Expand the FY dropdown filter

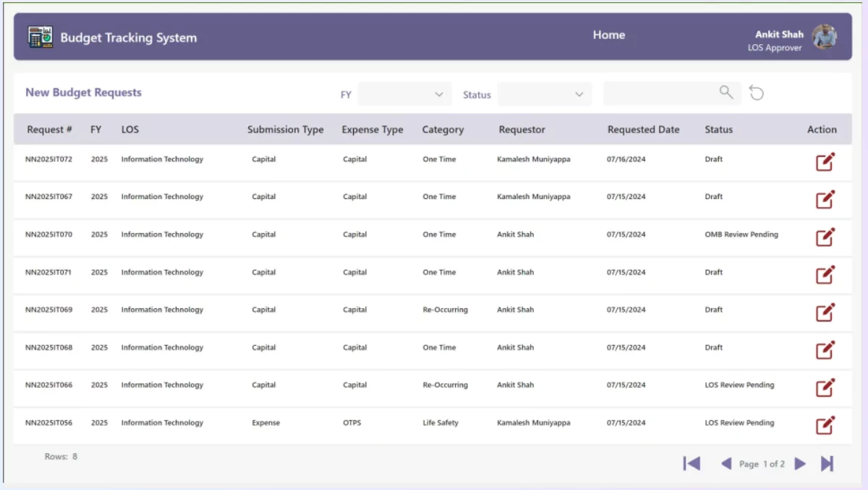[405, 94]
